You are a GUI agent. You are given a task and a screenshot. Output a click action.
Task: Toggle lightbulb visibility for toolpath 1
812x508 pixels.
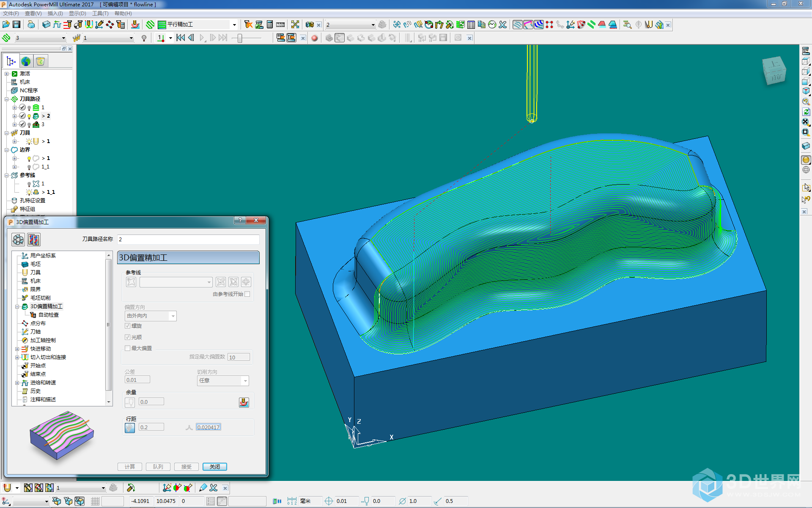pyautogui.click(x=29, y=108)
